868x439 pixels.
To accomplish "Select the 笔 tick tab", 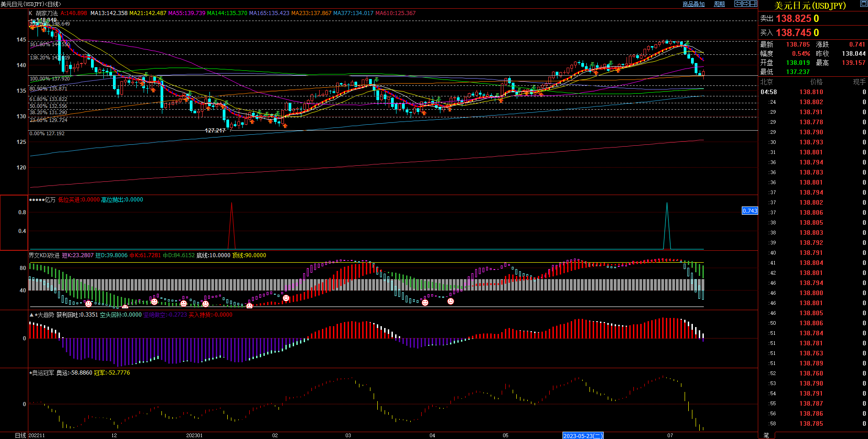I will coord(766,435).
